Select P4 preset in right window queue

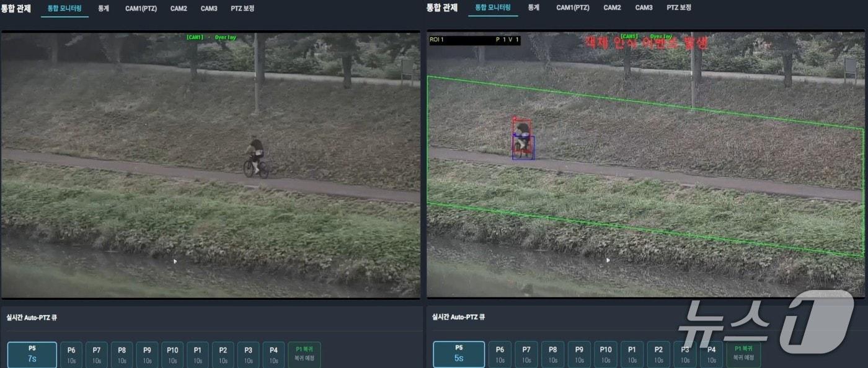pyautogui.click(x=711, y=354)
